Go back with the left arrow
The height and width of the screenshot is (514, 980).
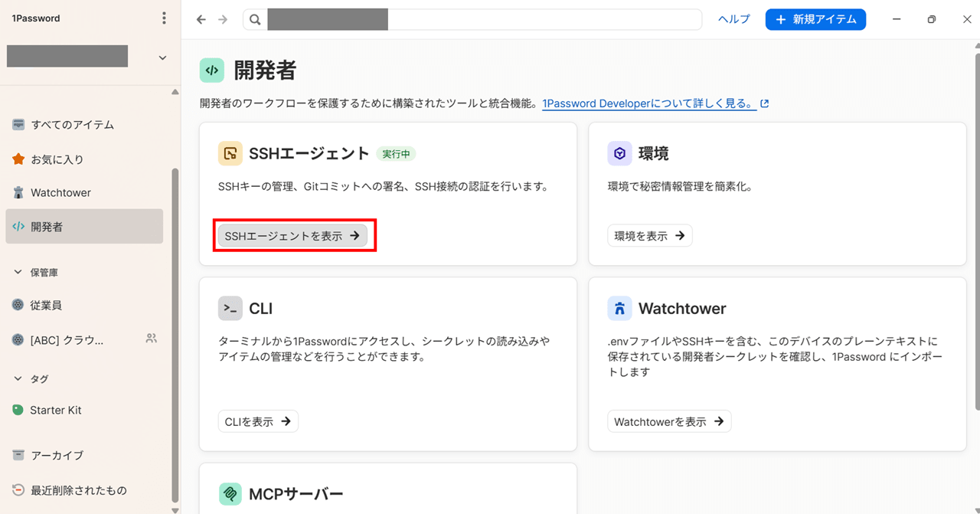point(201,19)
